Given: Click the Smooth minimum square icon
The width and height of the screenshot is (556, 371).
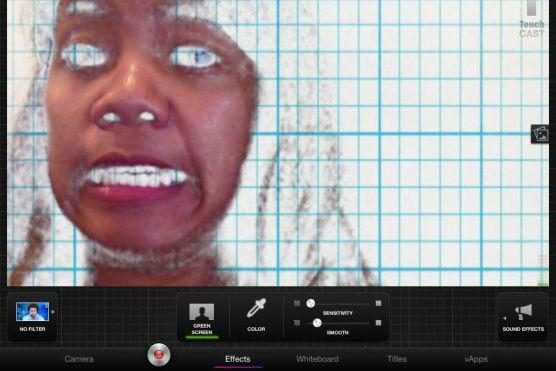Looking at the screenshot, I should (297, 323).
